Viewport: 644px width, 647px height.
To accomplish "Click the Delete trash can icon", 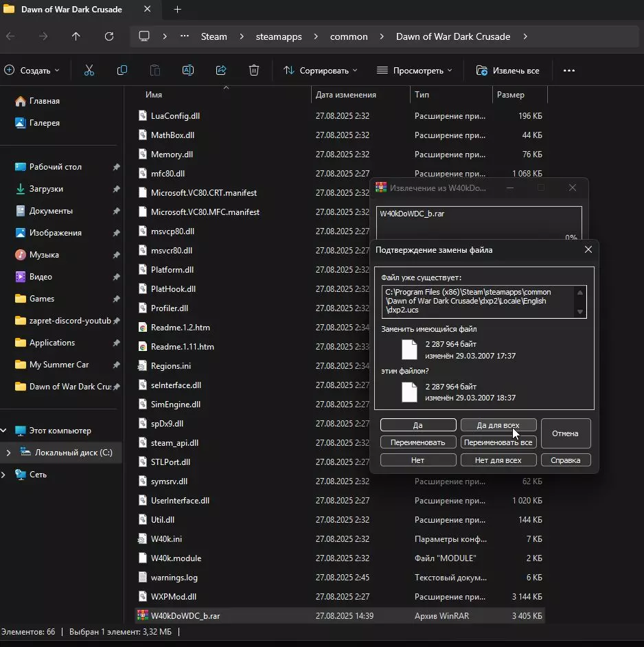I will (x=254, y=70).
